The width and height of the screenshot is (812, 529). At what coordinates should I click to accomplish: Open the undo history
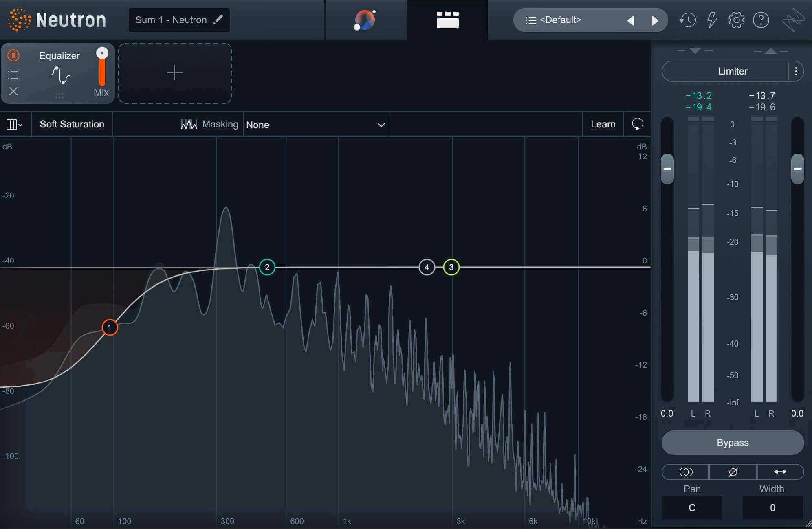tap(687, 20)
